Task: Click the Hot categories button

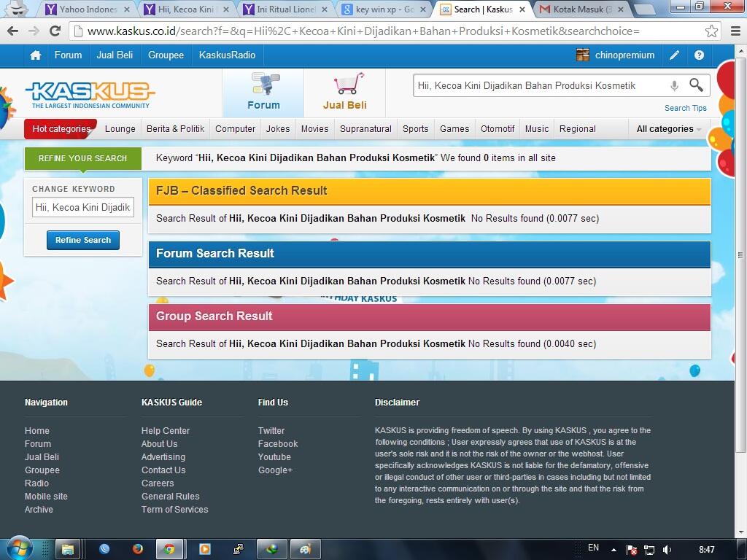Action: pyautogui.click(x=61, y=129)
